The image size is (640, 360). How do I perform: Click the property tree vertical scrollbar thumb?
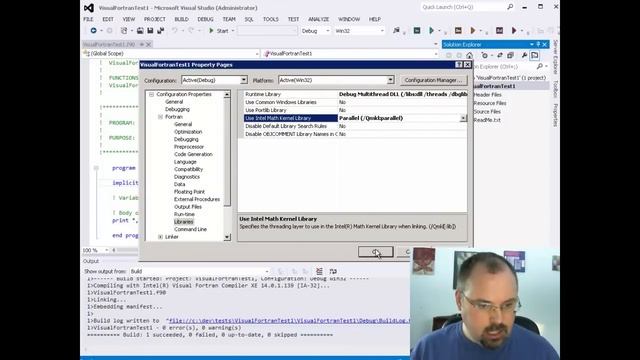click(227, 152)
